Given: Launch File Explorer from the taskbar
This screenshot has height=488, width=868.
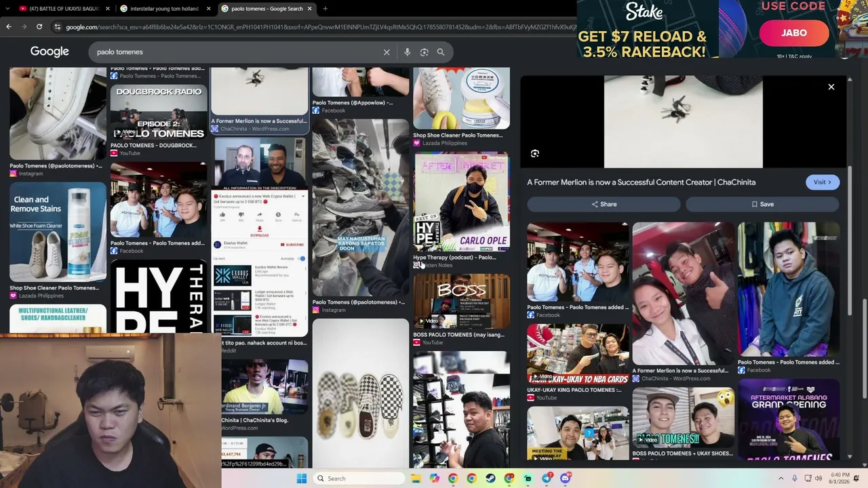Looking at the screenshot, I should (416, 479).
